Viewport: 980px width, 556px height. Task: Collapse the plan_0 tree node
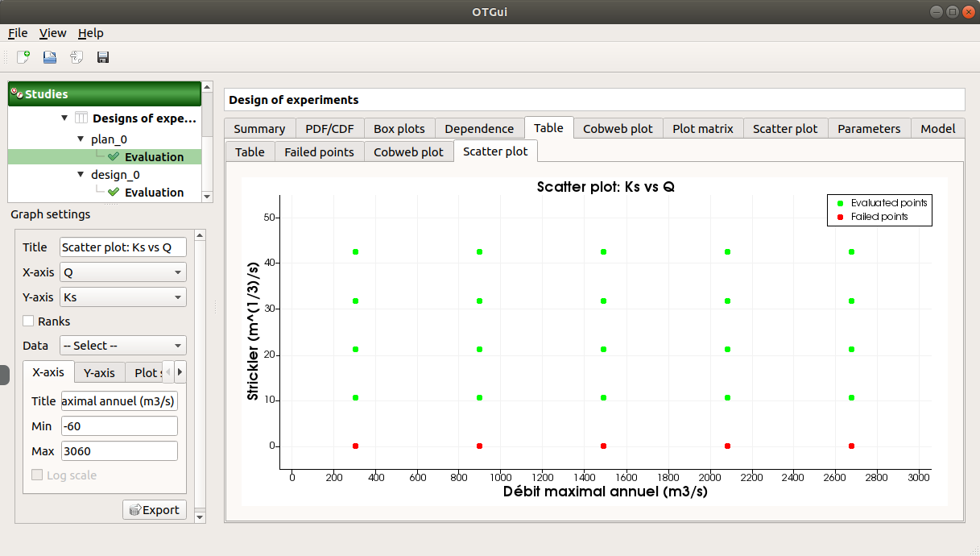tap(81, 139)
